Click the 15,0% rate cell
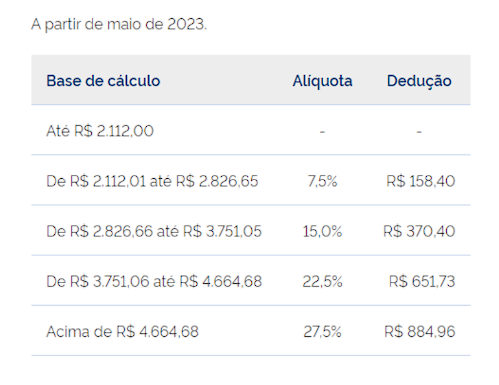 click(x=322, y=231)
